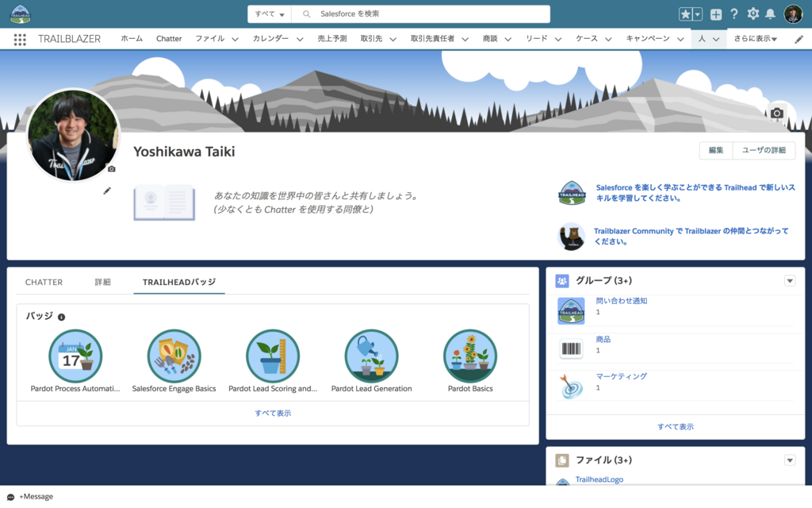
Task: Expand the カレンダー tab dropdown arrow
Action: [x=300, y=40]
